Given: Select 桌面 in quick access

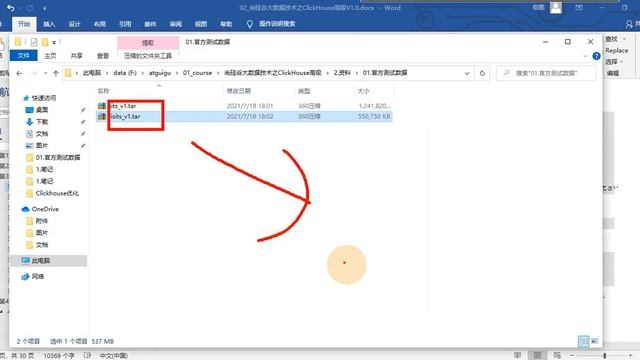Looking at the screenshot, I should 42,110.
